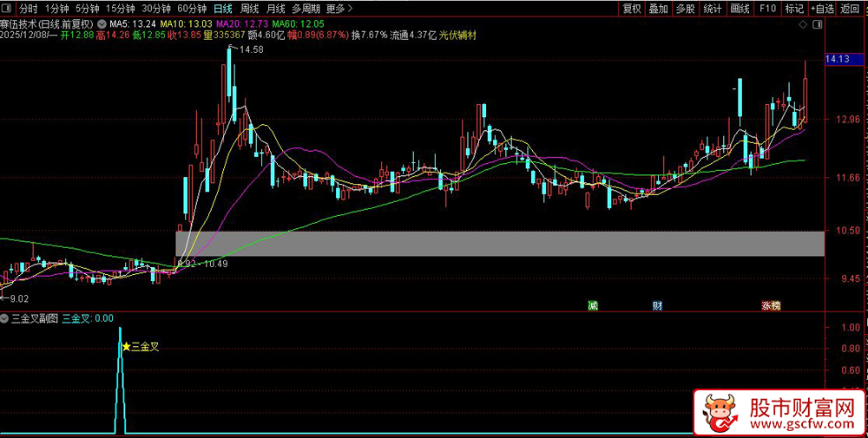Click the 三金叉副图 sub-chart title
The height and width of the screenshot is (438, 868).
point(34,318)
